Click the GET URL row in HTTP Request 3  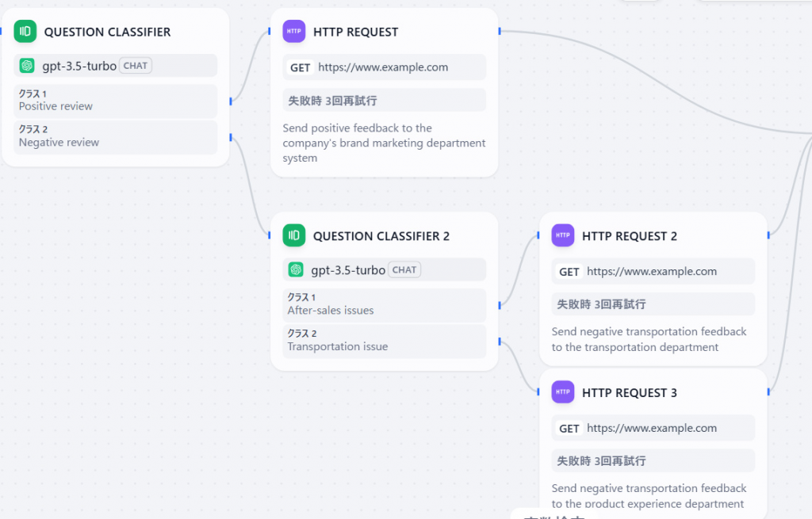pyautogui.click(x=653, y=428)
